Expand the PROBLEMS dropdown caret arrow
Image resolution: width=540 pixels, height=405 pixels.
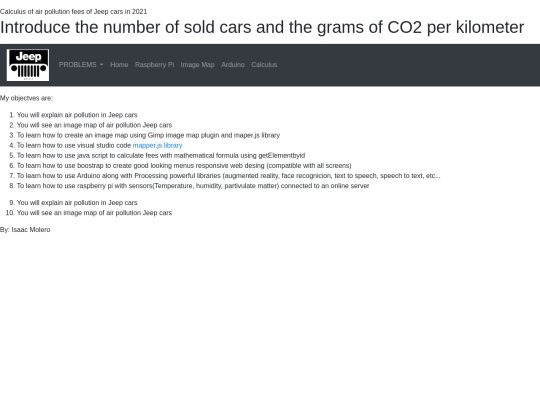click(102, 65)
